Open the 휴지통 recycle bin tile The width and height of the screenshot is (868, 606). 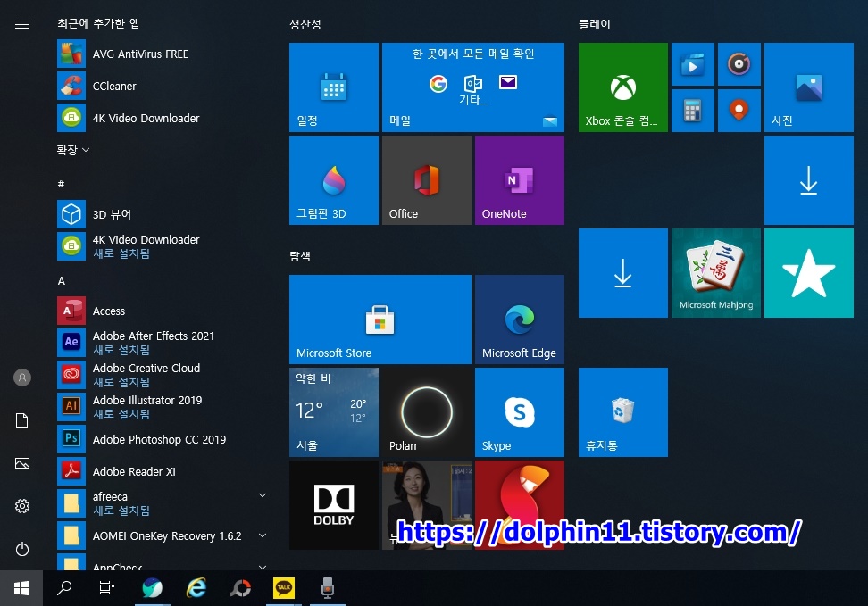click(623, 412)
